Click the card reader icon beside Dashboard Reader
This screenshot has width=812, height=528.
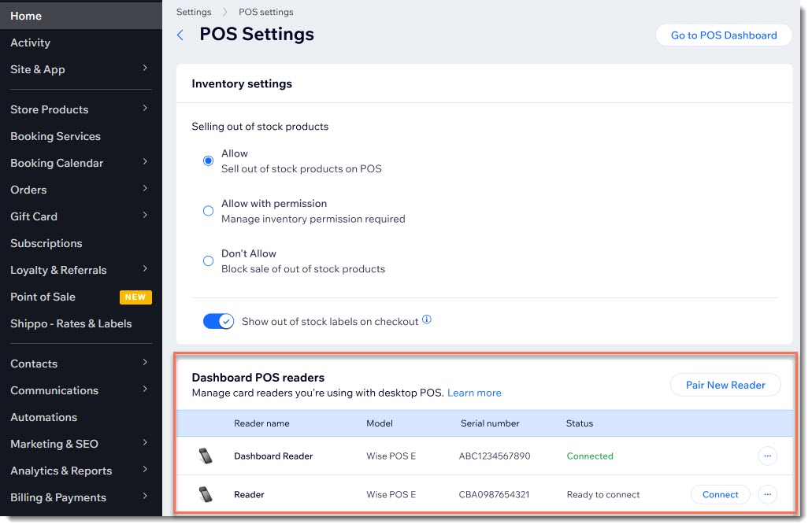coord(206,456)
